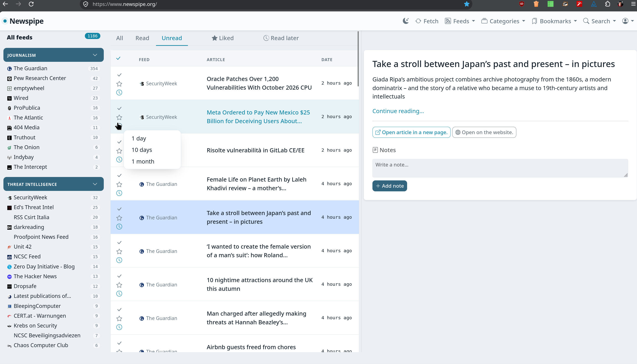
Task: Mark all articles as read checkmark
Action: pyautogui.click(x=119, y=58)
